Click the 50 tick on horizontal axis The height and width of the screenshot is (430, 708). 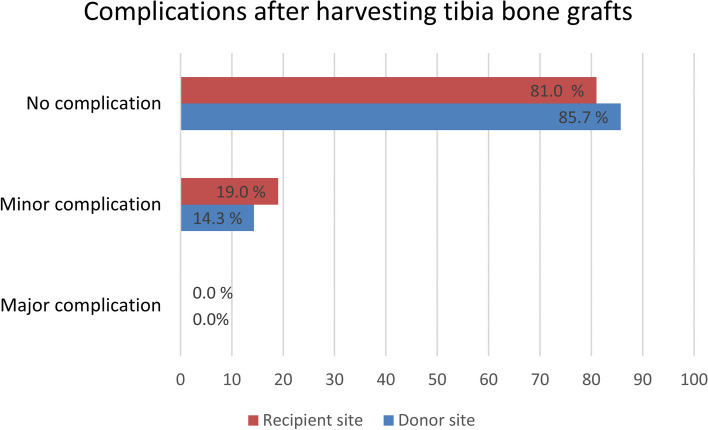(x=437, y=379)
